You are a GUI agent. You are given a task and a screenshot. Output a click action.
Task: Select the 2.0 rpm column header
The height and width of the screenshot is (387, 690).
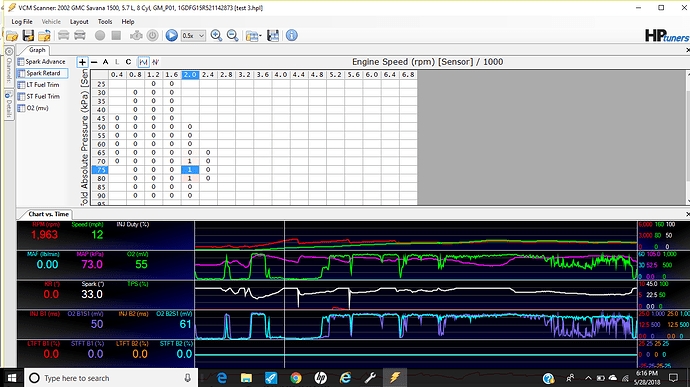click(x=190, y=75)
